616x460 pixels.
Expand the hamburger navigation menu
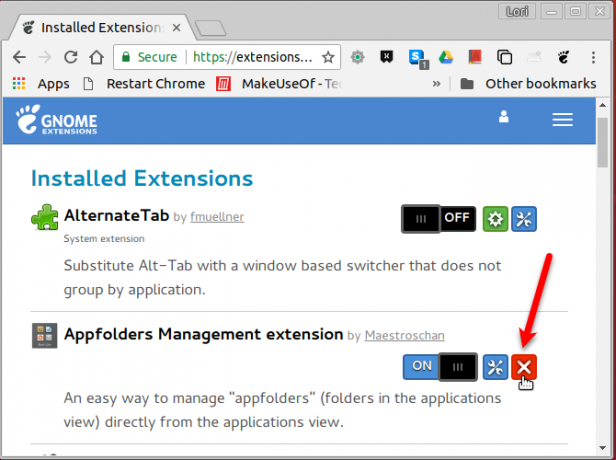(x=562, y=119)
